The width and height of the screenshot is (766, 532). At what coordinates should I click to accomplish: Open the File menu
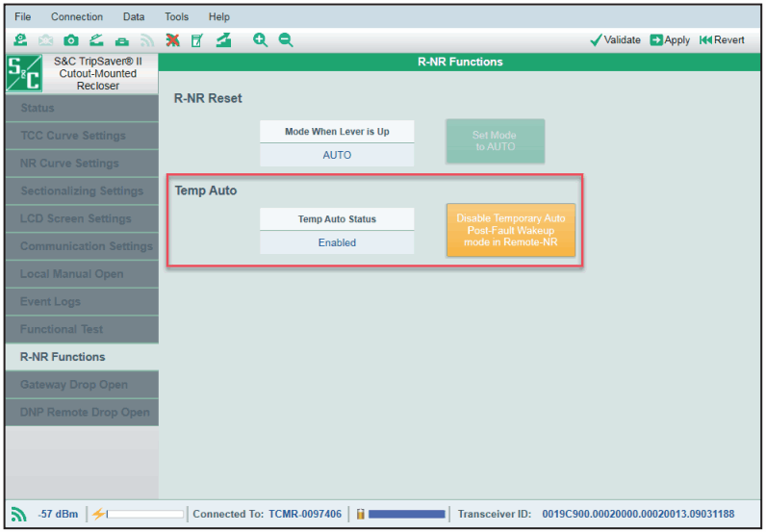pyautogui.click(x=23, y=16)
